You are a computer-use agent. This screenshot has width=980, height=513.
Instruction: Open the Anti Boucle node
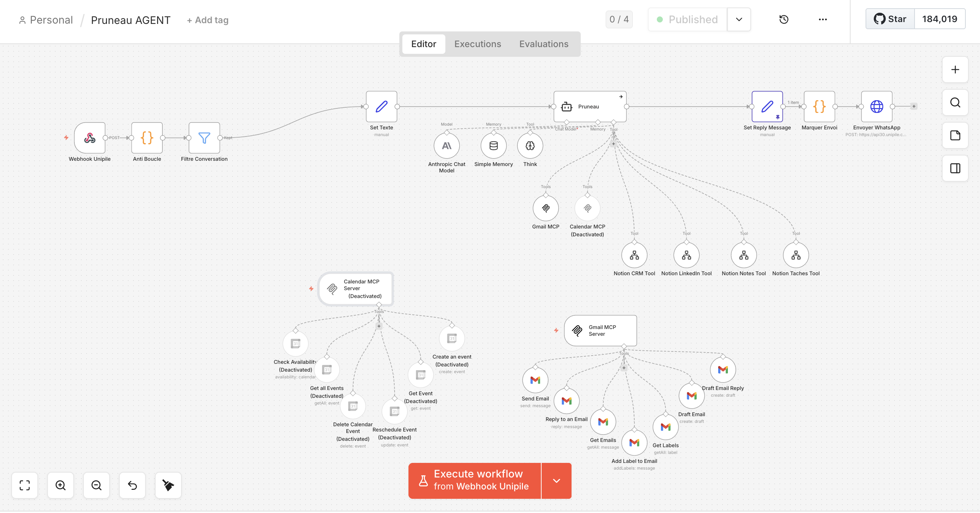point(147,138)
